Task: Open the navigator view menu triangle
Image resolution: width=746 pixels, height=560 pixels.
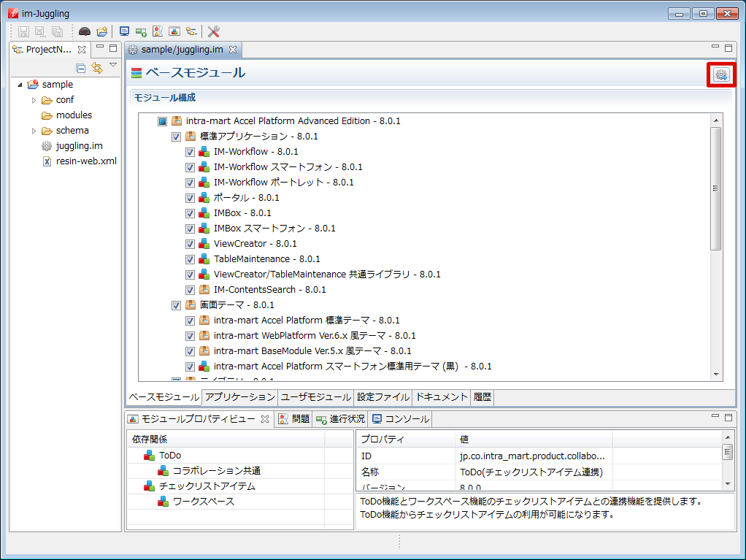Action: (113, 65)
